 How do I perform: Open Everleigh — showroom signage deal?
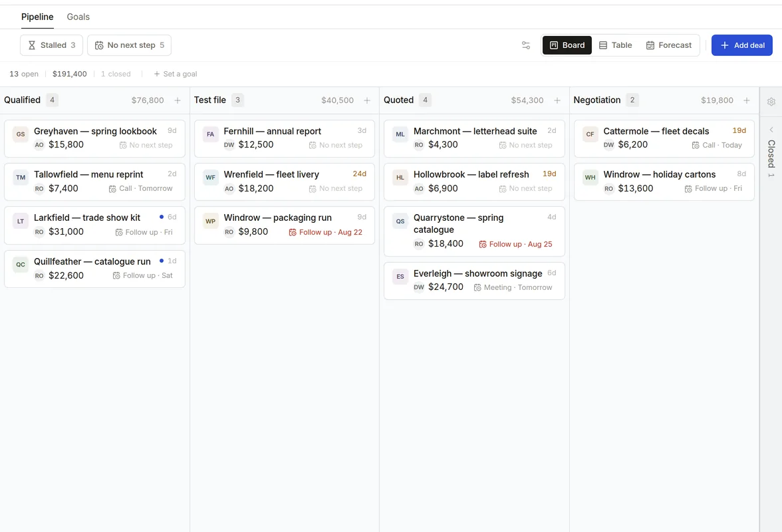tap(477, 274)
